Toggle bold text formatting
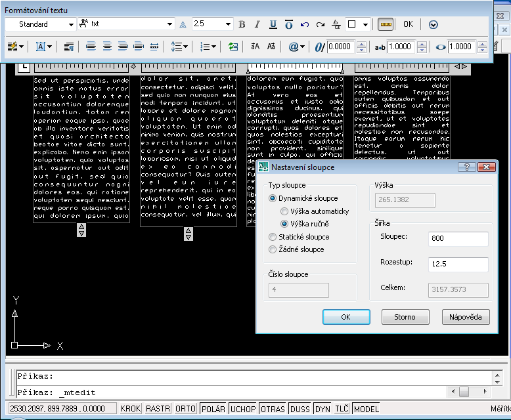The image size is (511, 420). (x=242, y=24)
